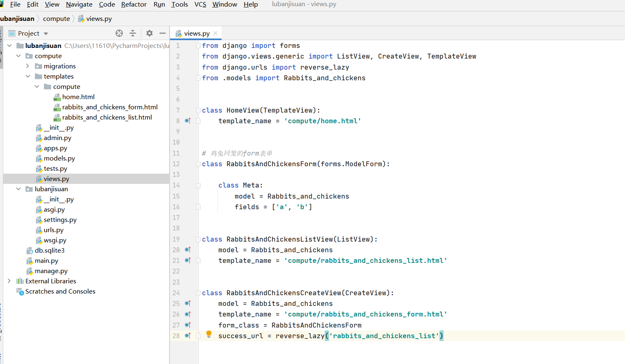Open the Refactor menu

click(134, 4)
